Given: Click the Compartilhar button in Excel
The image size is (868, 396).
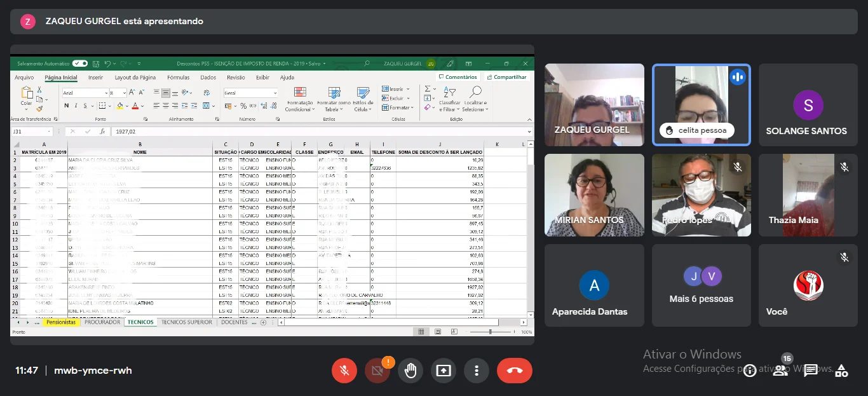Looking at the screenshot, I should point(506,77).
